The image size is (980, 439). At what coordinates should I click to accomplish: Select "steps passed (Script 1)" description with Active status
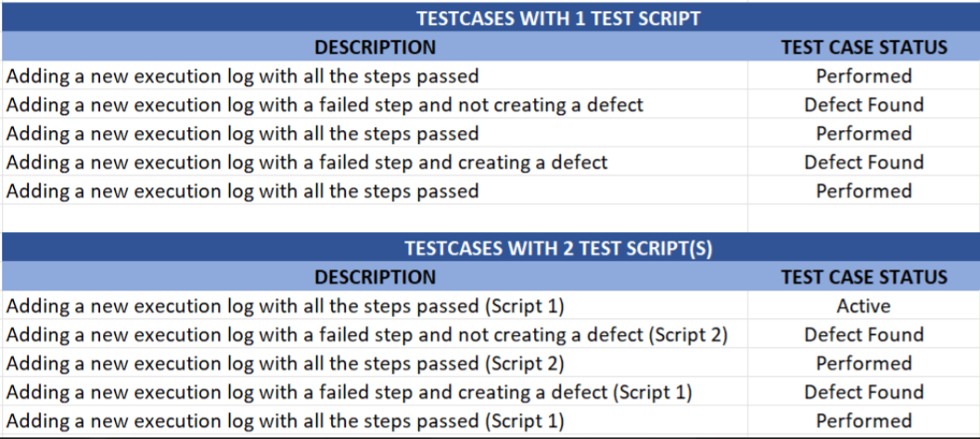[x=375, y=305]
